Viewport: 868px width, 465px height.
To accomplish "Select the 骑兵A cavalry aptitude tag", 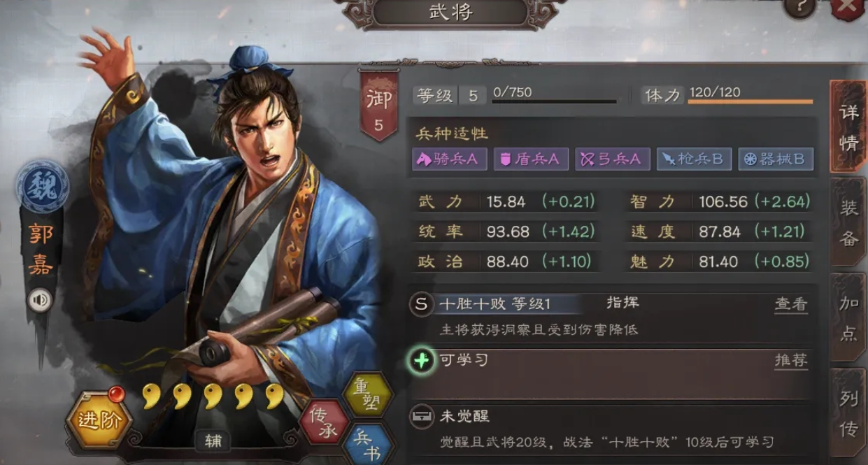I will click(449, 159).
